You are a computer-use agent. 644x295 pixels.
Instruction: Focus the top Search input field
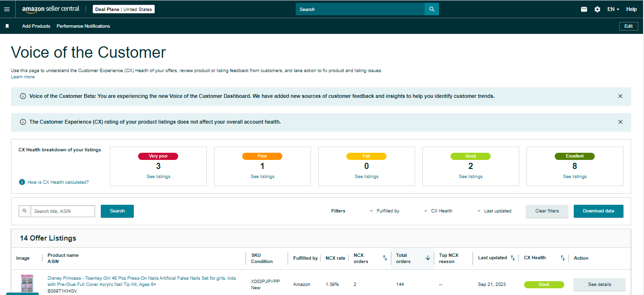click(360, 9)
